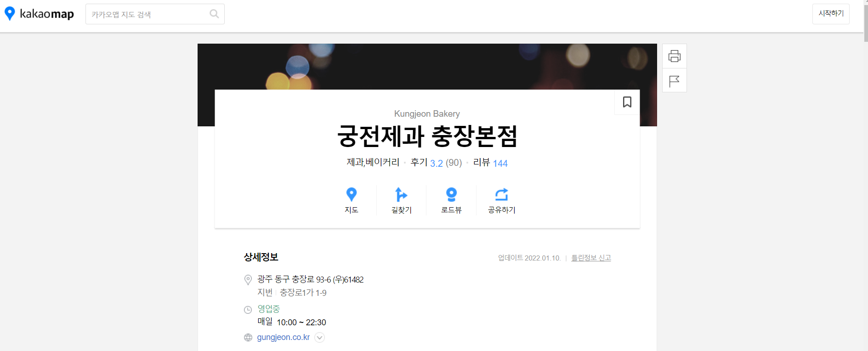Click the globe icon beside gungjeon.co.kr
This screenshot has width=868, height=351.
coord(248,338)
